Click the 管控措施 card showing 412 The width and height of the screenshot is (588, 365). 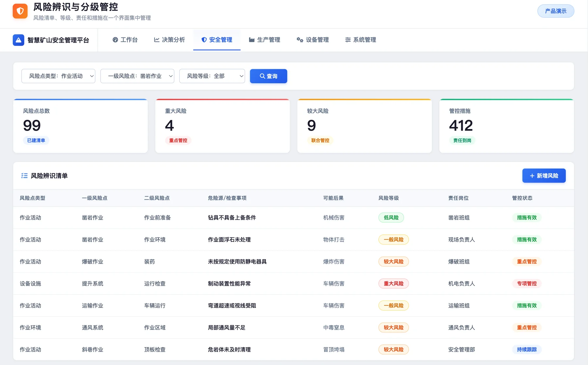tap(507, 126)
